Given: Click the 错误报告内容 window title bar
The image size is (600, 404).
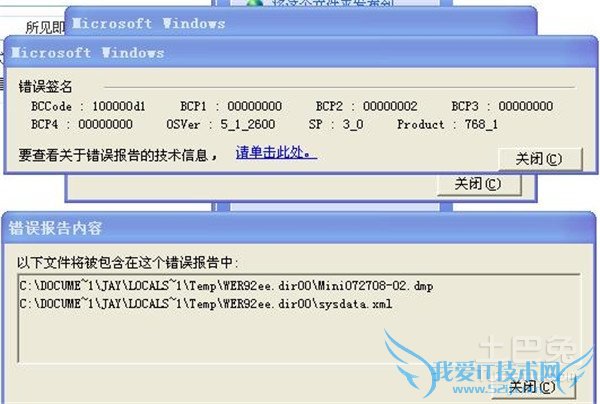Looking at the screenshot, I should 298,228.
